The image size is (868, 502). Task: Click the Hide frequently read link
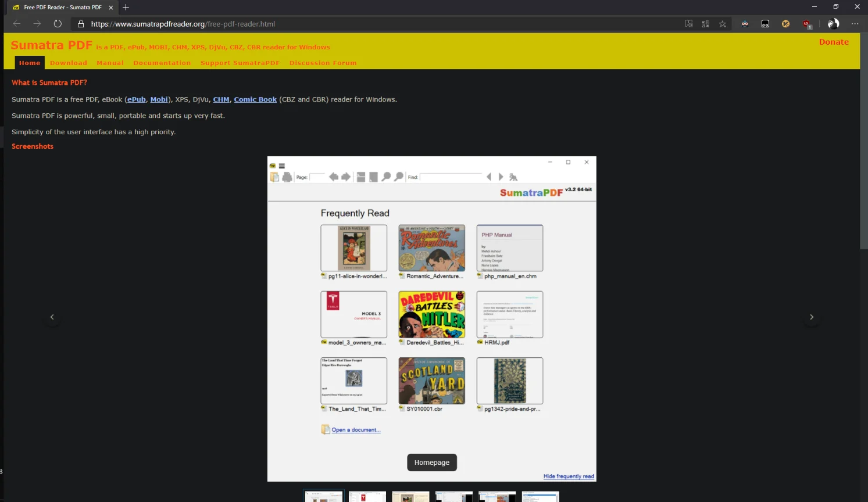[x=569, y=476]
